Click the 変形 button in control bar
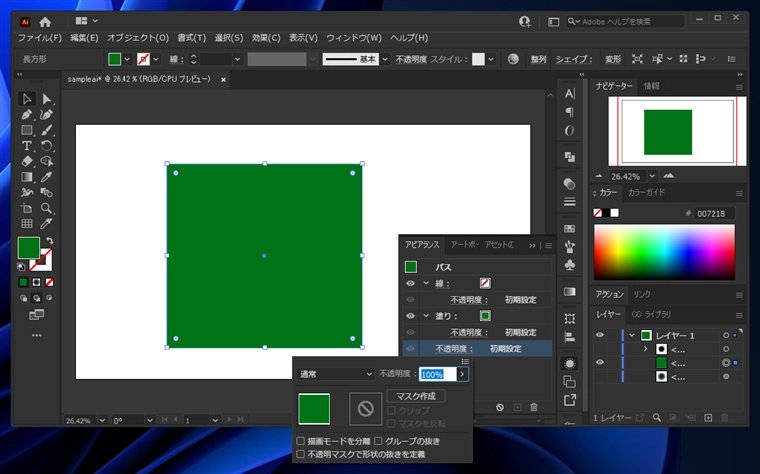Viewport: 760px width, 474px height. tap(613, 59)
